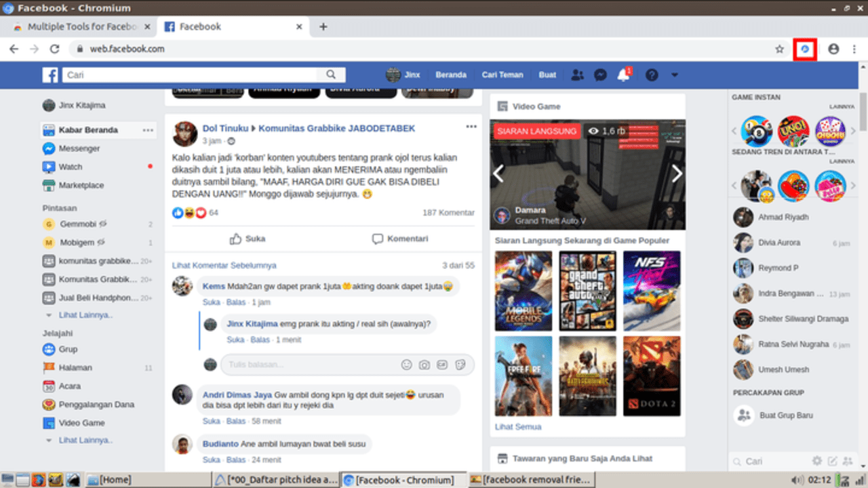Open the Mobile Legends game thumbnail
This screenshot has height=488, width=868.
(524, 291)
